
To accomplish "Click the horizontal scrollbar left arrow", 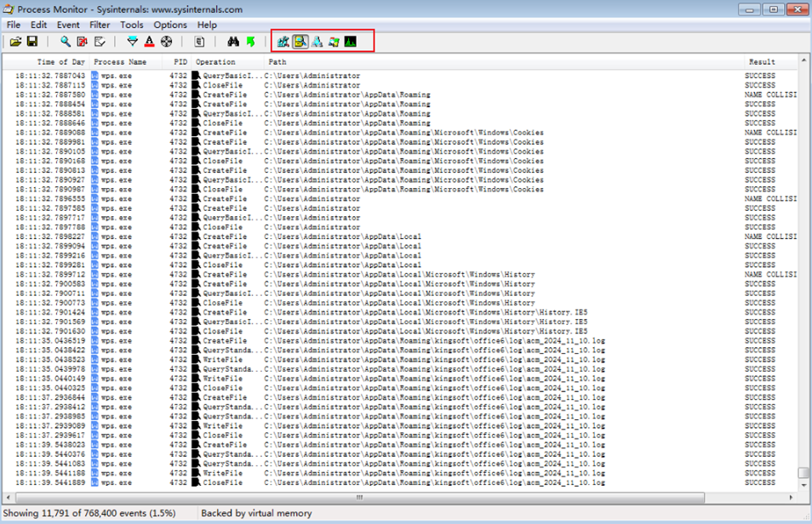I will pos(8,498).
